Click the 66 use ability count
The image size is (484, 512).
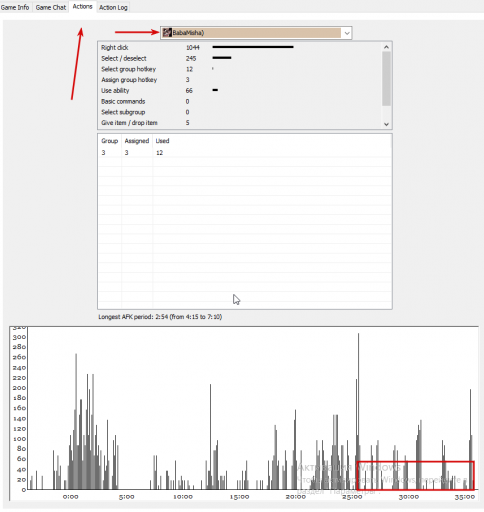[189, 91]
